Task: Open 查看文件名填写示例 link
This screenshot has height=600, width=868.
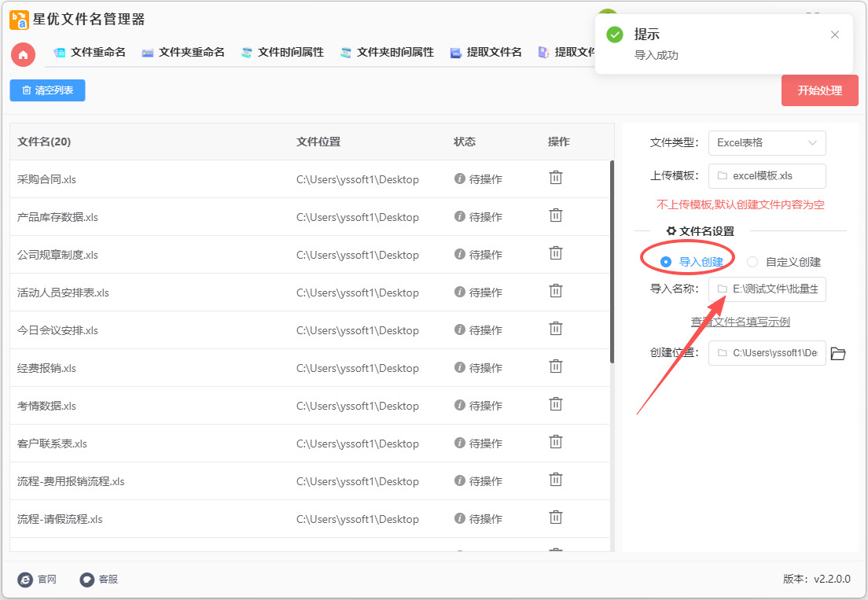Action: (741, 322)
